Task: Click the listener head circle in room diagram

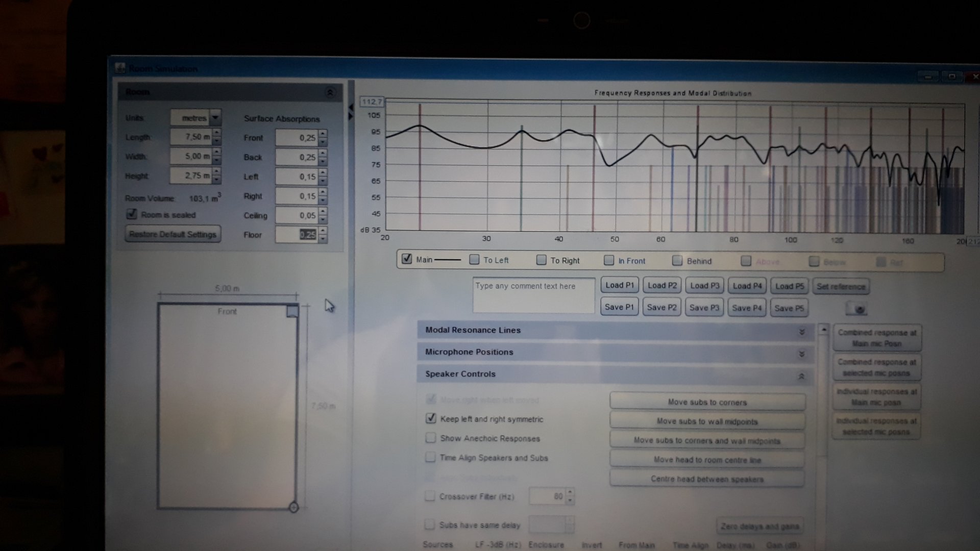Action: (x=293, y=507)
